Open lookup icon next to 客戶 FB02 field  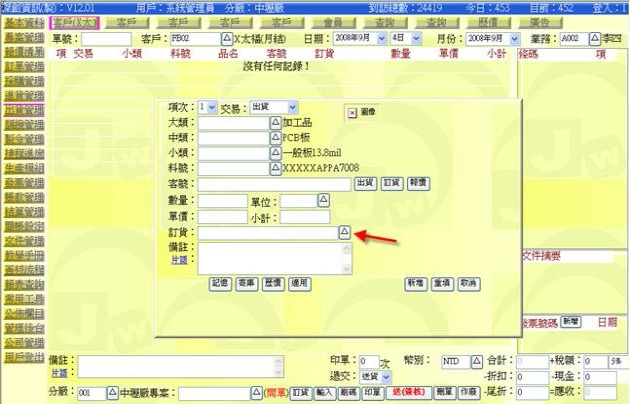(226, 38)
